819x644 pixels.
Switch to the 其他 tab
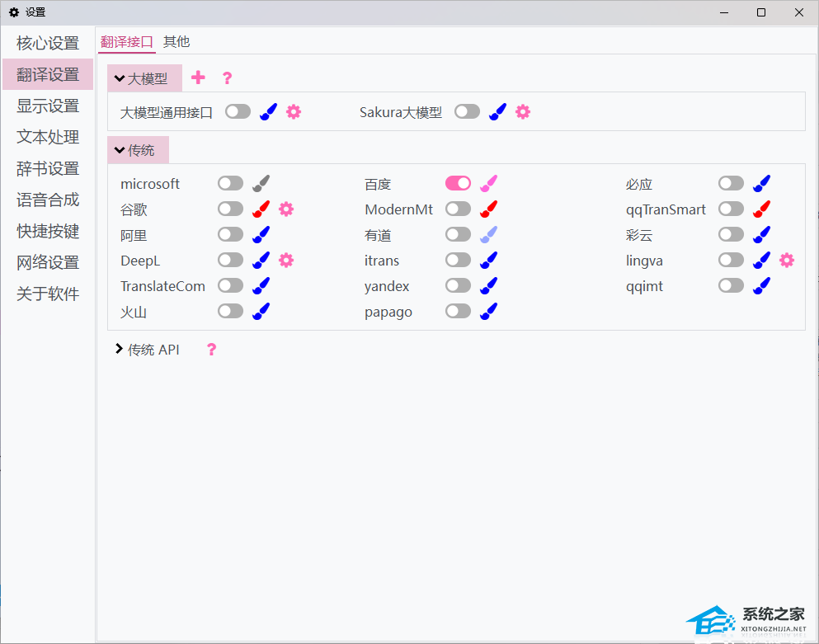(x=177, y=42)
